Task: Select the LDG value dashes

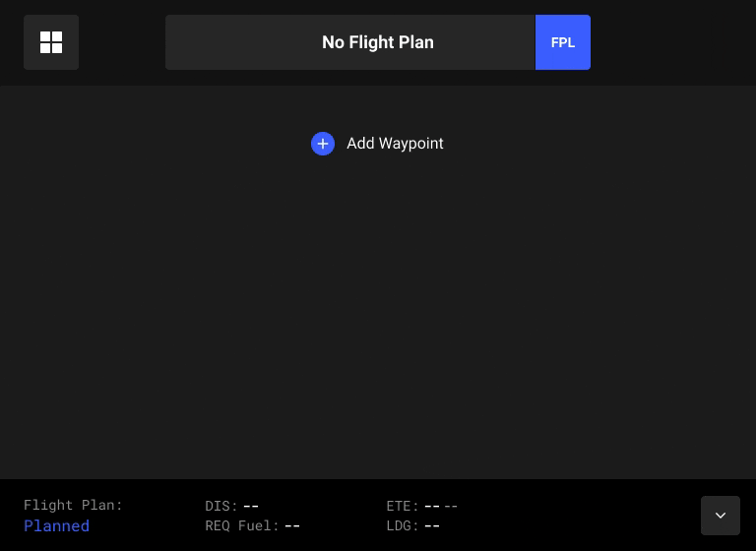Action: click(x=432, y=526)
